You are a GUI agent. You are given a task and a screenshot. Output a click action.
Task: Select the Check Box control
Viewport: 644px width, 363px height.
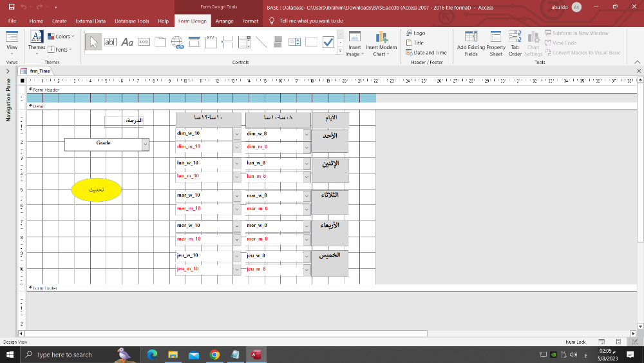point(328,42)
